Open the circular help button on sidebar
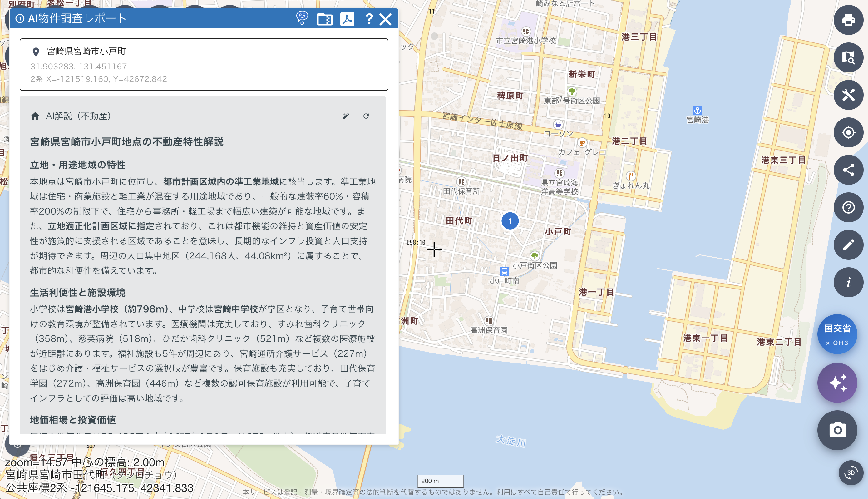 click(x=848, y=207)
